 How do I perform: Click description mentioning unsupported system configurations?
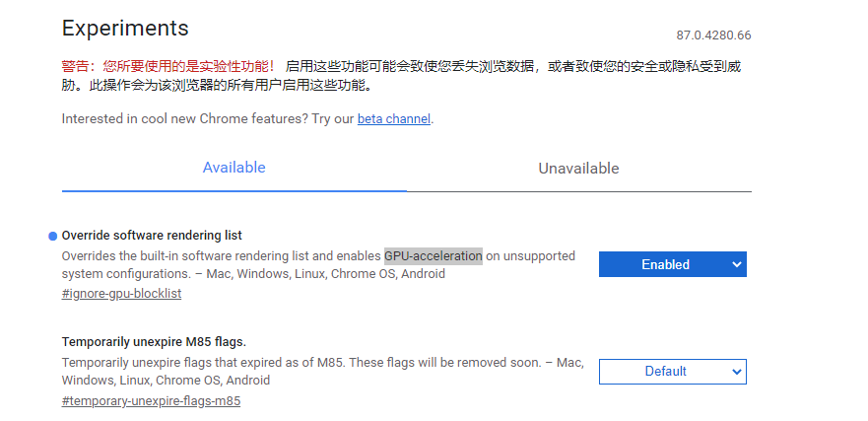318,265
